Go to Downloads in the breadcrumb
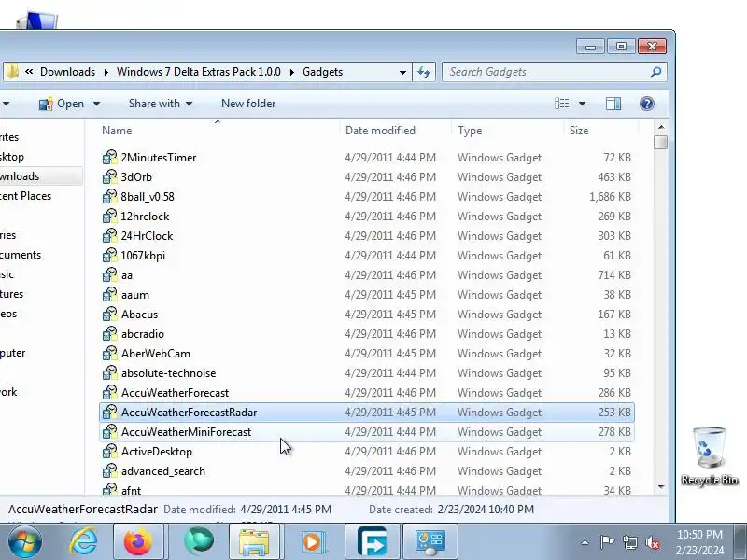 click(x=67, y=72)
